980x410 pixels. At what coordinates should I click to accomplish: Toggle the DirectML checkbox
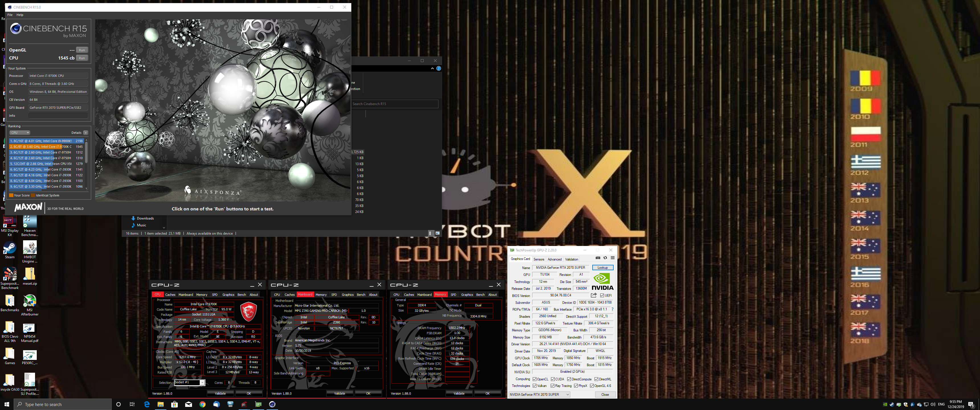596,379
